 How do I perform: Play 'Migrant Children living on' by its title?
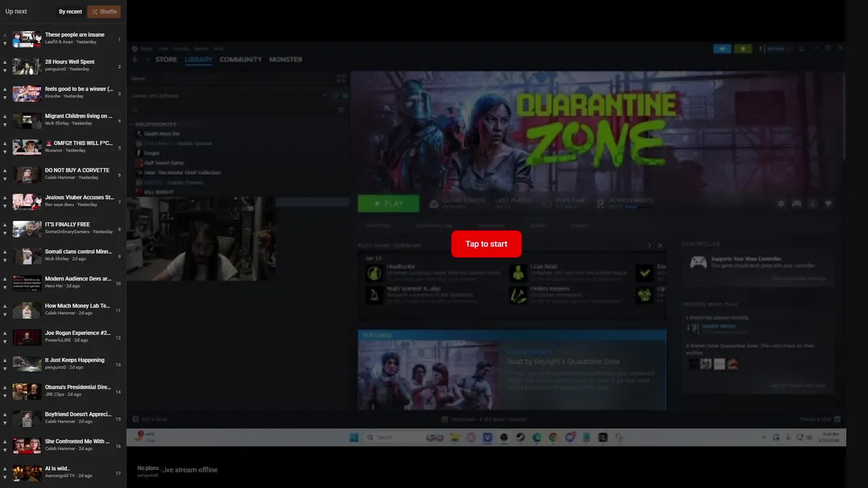click(79, 116)
